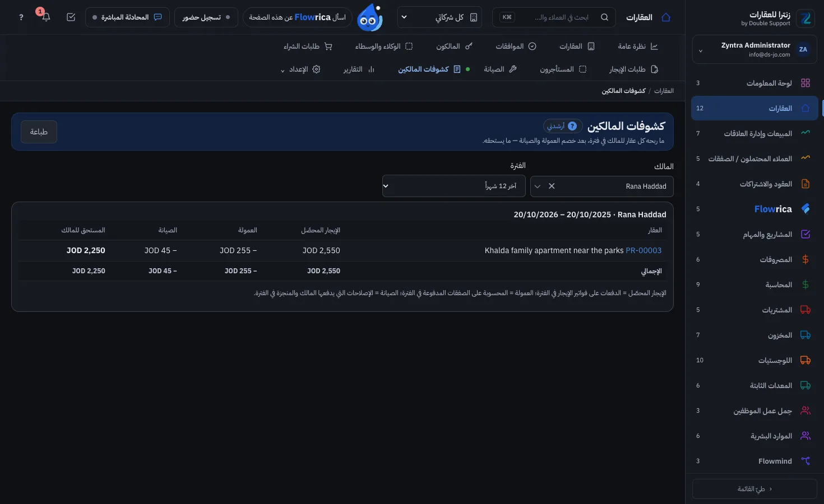Open the المالك owner dropdown arrow

538,186
